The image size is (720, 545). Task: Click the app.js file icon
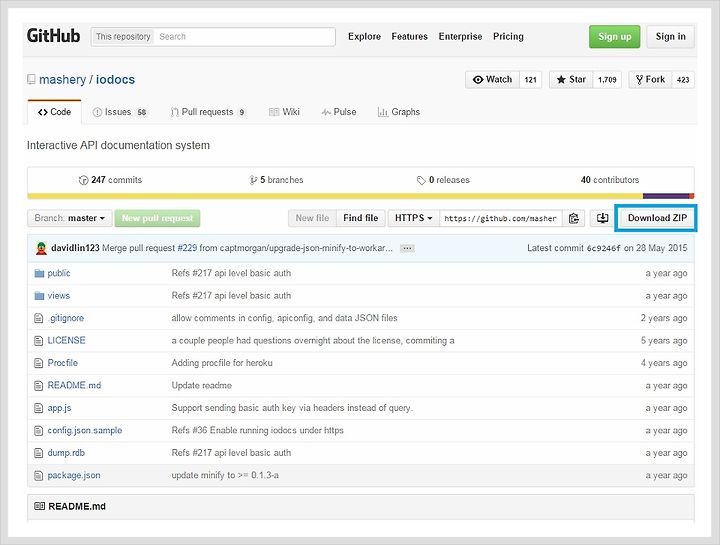39,408
